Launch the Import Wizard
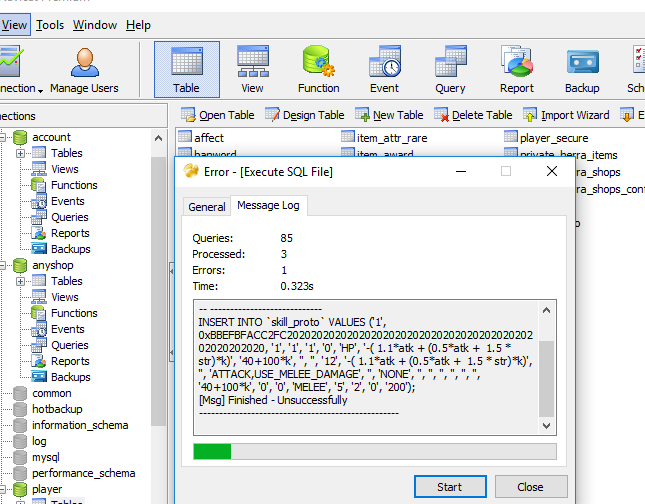645x504 pixels. [566, 115]
